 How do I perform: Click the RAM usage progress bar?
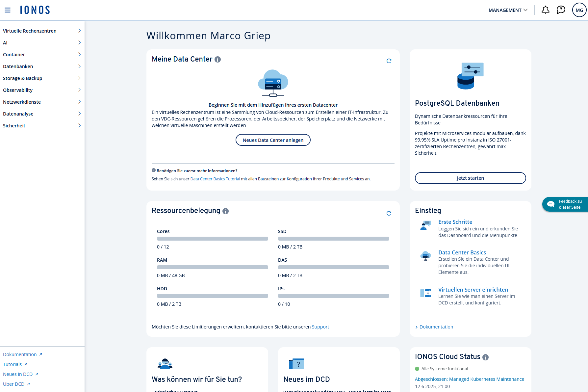(212, 267)
